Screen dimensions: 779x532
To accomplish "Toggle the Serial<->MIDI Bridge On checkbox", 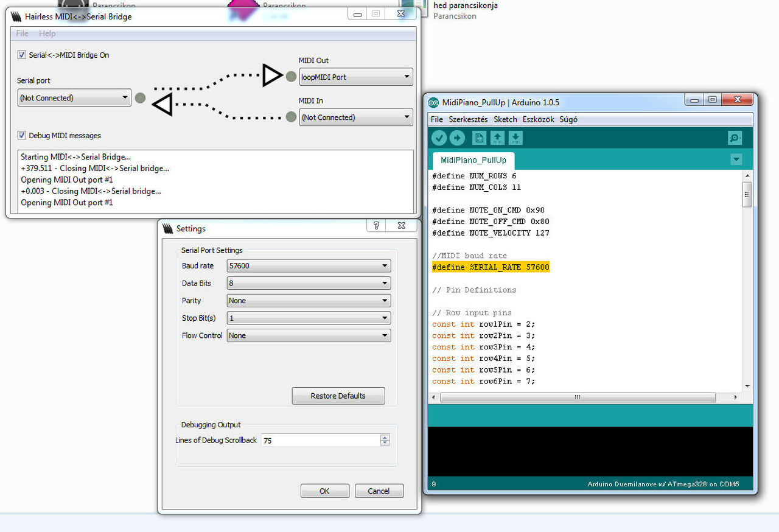I will point(23,55).
